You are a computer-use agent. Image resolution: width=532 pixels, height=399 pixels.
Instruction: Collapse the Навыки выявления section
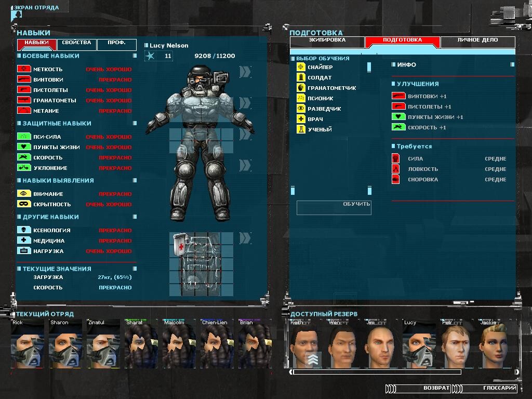(x=135, y=180)
